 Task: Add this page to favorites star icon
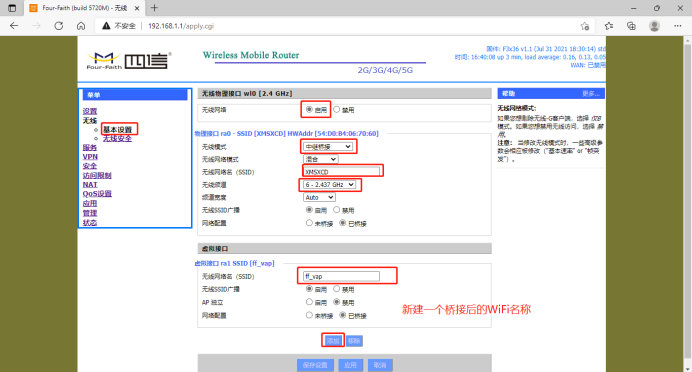point(585,26)
